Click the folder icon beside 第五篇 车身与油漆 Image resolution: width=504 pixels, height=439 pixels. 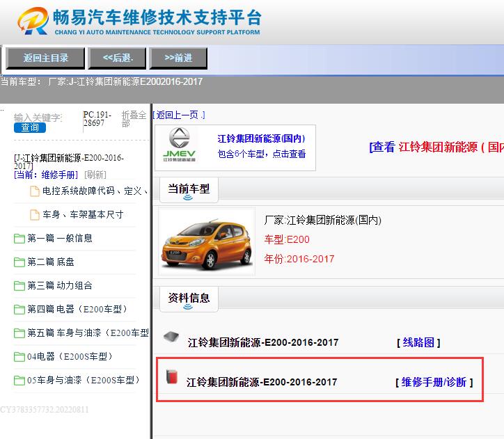tap(19, 333)
